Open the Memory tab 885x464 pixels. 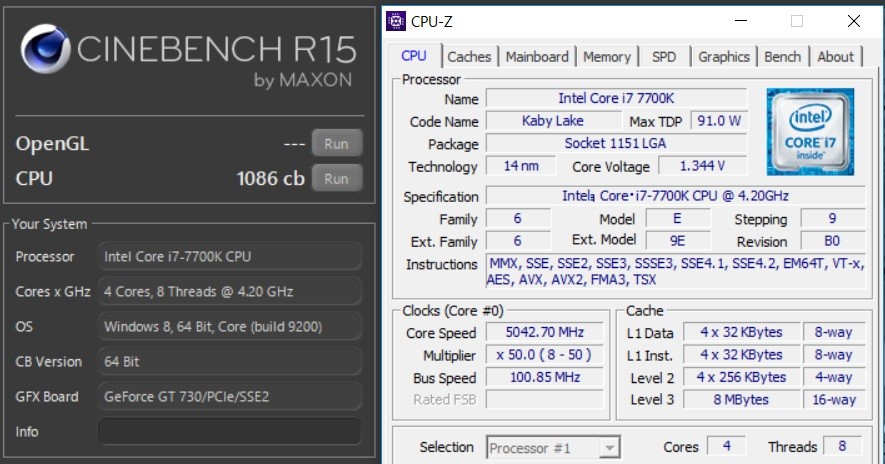coord(607,56)
